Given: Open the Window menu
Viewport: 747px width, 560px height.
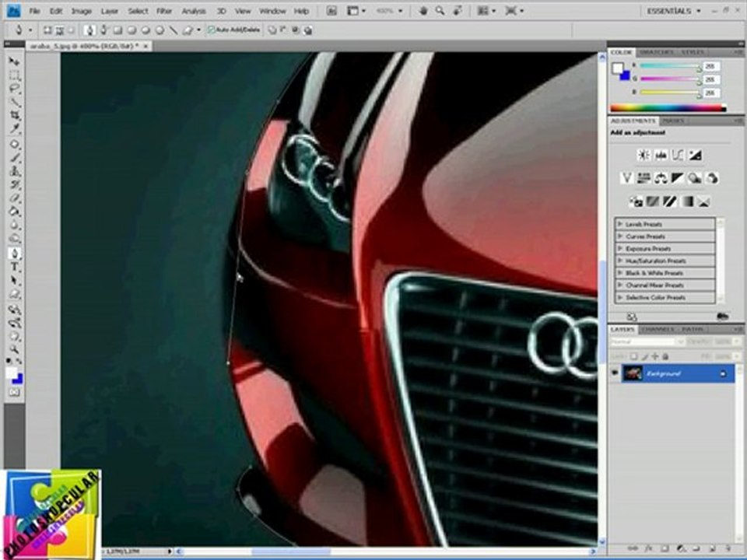Looking at the screenshot, I should tap(272, 10).
